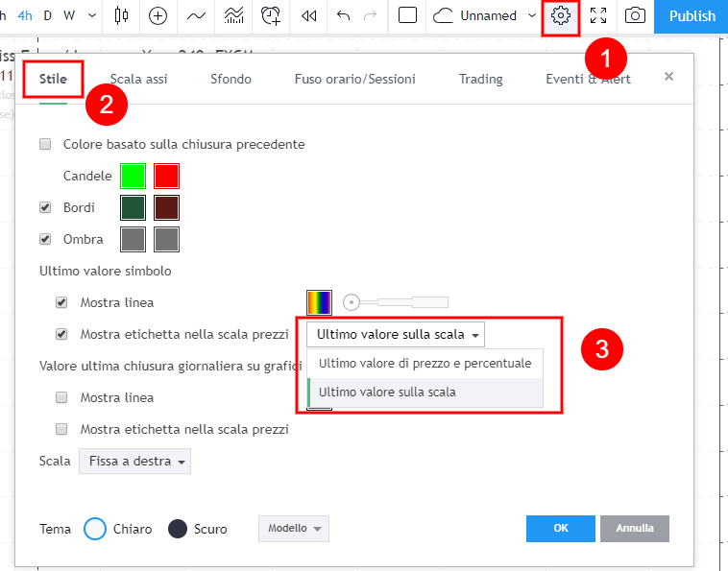This screenshot has width=728, height=571.
Task: Expand the Unnamed layout dropdown chevron
Action: click(x=532, y=15)
